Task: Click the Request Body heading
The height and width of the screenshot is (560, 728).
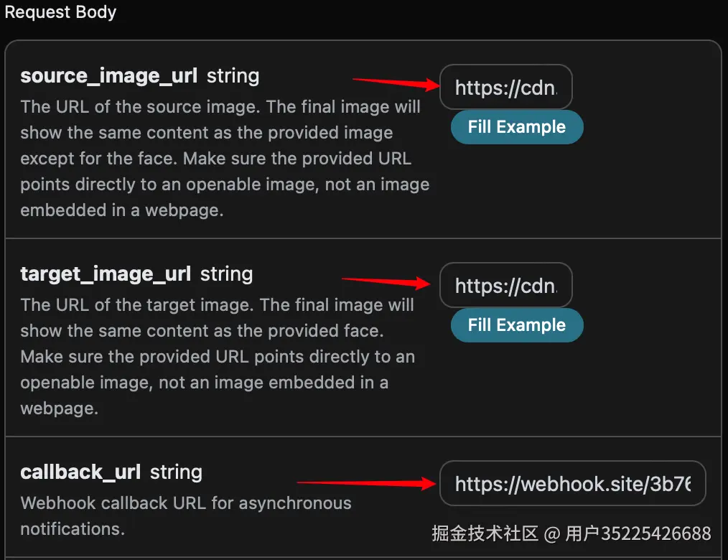Action: point(60,12)
